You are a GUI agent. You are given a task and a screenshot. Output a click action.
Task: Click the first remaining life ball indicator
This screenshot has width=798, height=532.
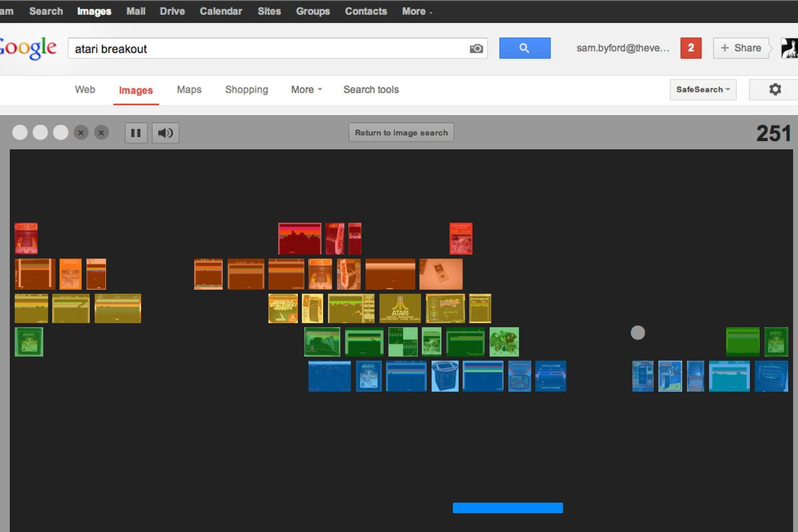point(20,132)
